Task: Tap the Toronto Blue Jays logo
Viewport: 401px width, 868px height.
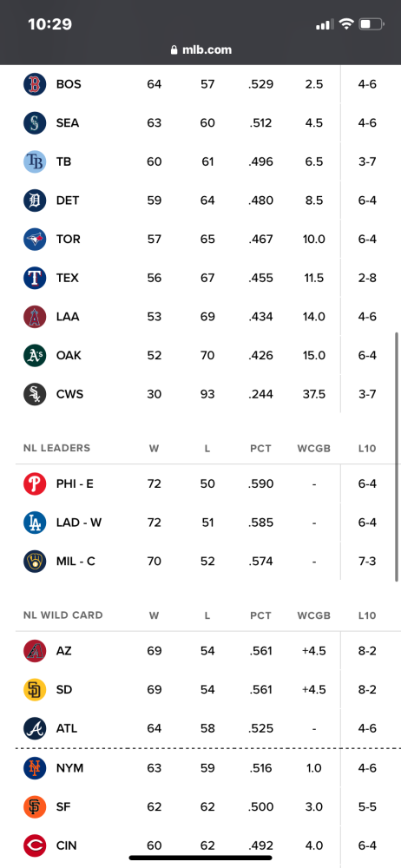Action: (35, 240)
